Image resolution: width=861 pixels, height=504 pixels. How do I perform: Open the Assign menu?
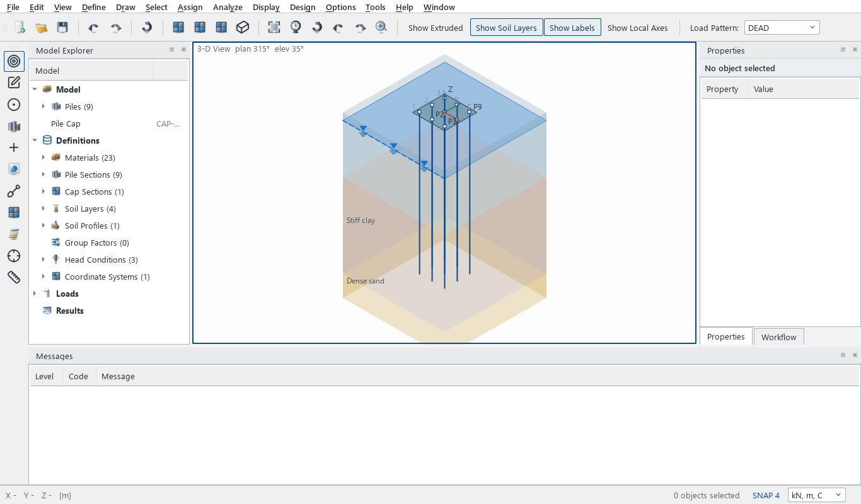point(190,7)
